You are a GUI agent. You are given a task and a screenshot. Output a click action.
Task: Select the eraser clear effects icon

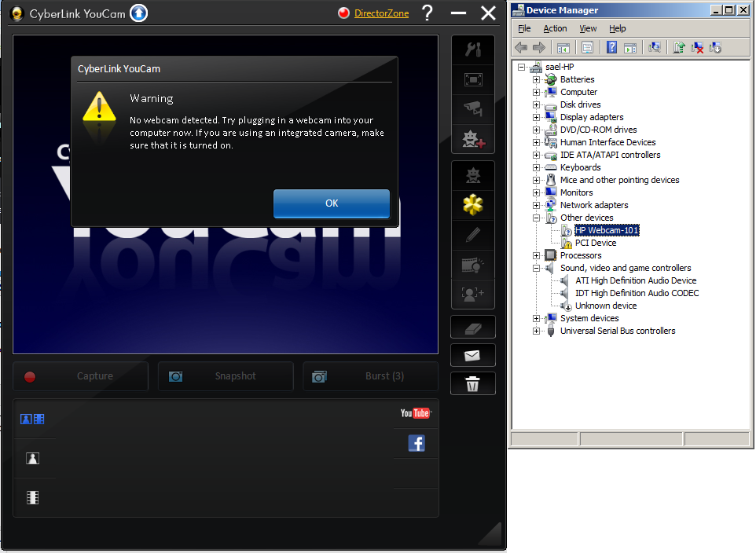[472, 327]
